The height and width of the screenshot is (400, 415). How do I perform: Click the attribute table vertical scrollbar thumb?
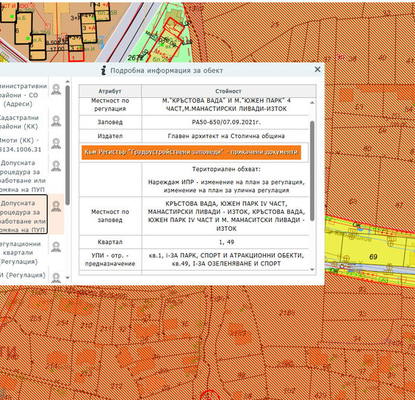click(312, 171)
